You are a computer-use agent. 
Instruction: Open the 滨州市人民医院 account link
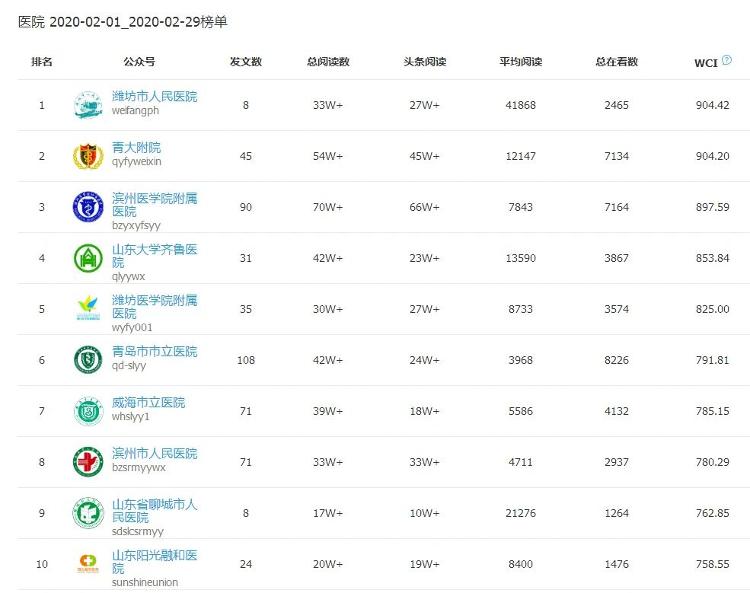click(154, 454)
